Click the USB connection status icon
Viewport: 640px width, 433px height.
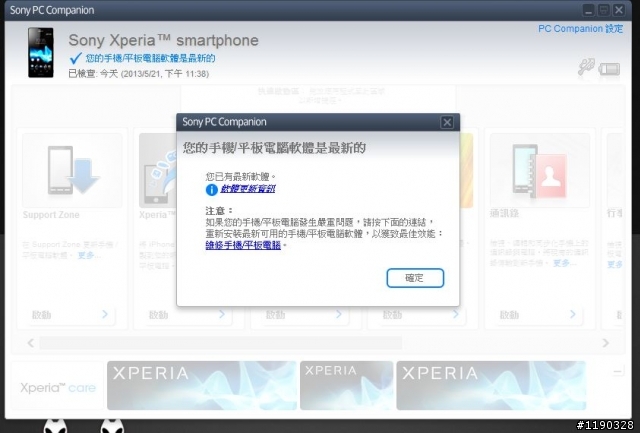click(x=586, y=67)
